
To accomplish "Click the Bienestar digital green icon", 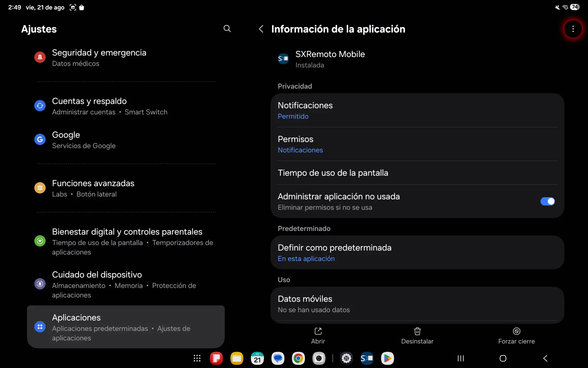I will tap(40, 241).
